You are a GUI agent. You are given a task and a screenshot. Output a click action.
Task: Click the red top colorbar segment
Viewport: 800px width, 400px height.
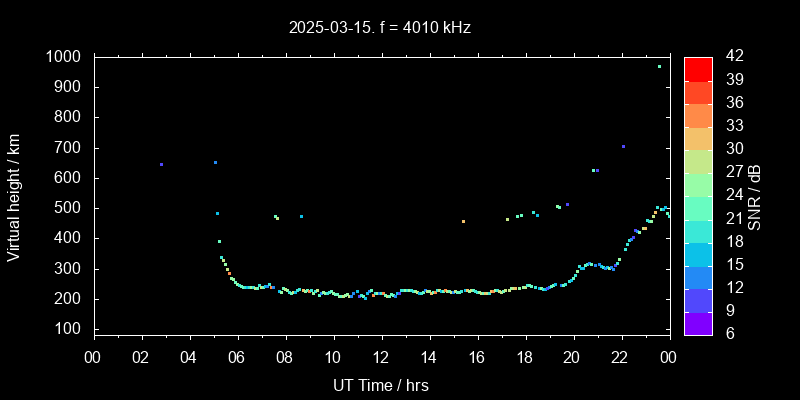coord(697,68)
